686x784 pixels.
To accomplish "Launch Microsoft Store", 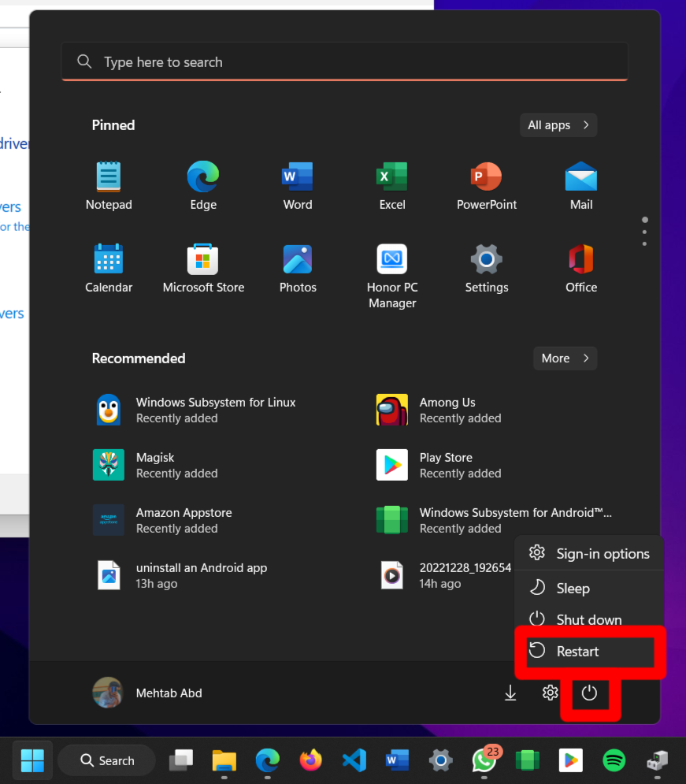I will click(x=203, y=269).
